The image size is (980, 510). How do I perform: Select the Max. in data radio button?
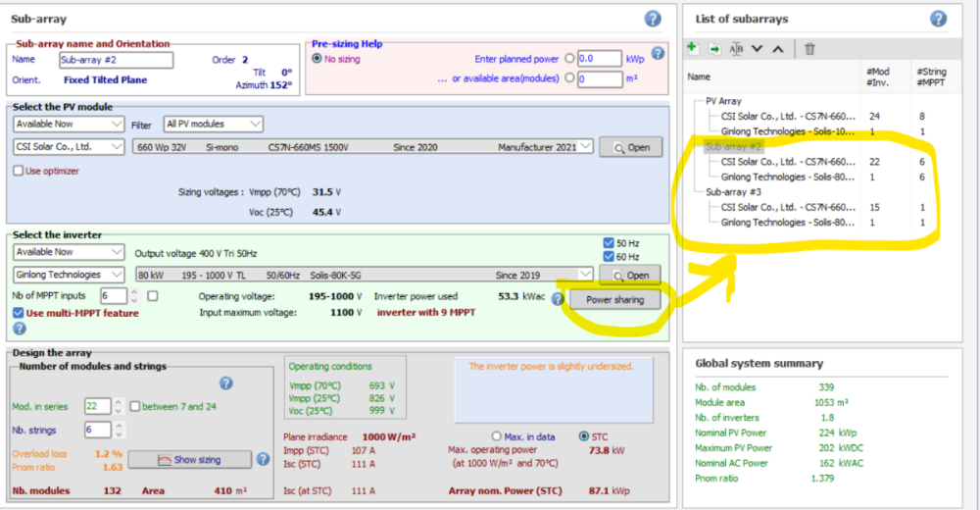tap(495, 435)
